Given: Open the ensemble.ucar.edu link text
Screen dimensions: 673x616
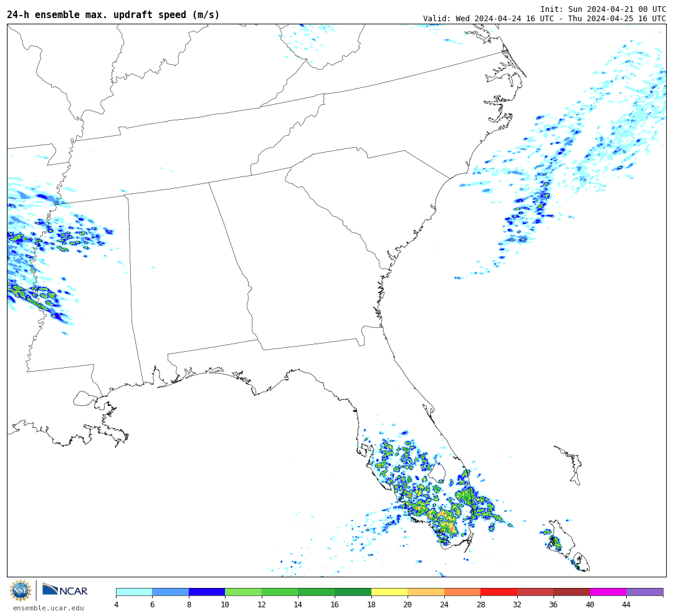Looking at the screenshot, I should (x=49, y=608).
